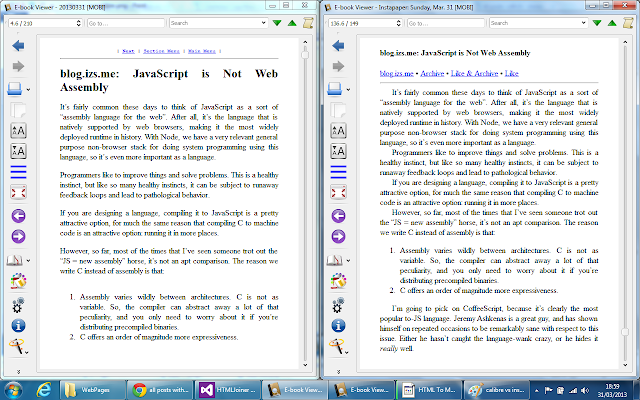The image size is (640, 400).
Task: Switch to the HTMLJoiner Visual Studio taskbar button
Action: pos(227,390)
